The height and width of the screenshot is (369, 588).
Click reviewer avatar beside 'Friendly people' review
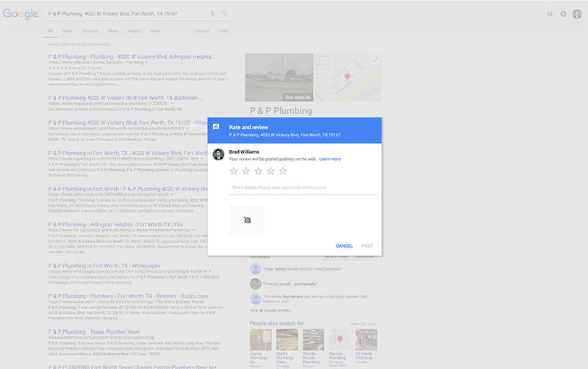pyautogui.click(x=255, y=284)
